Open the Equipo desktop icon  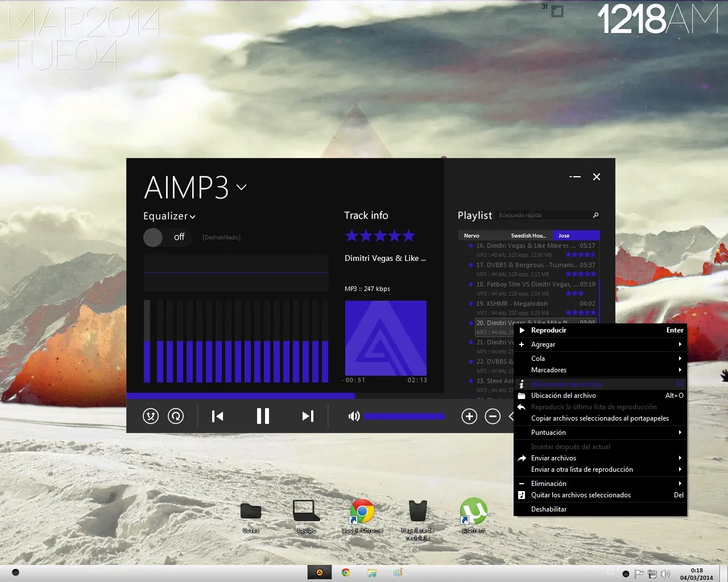[306, 516]
